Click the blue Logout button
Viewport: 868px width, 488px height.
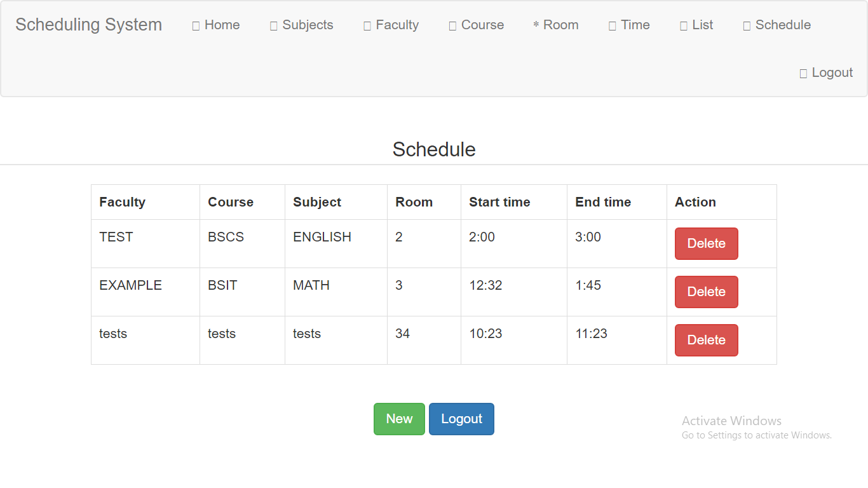461,419
